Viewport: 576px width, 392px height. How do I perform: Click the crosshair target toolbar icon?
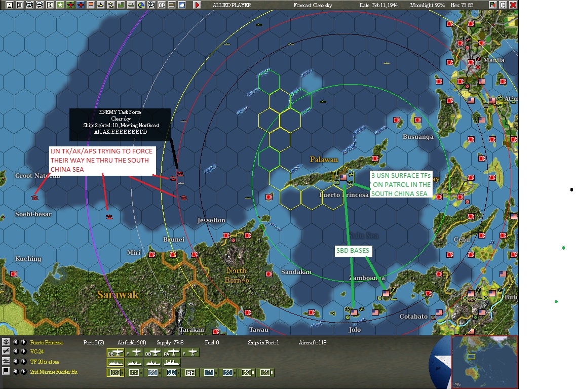pos(151,5)
